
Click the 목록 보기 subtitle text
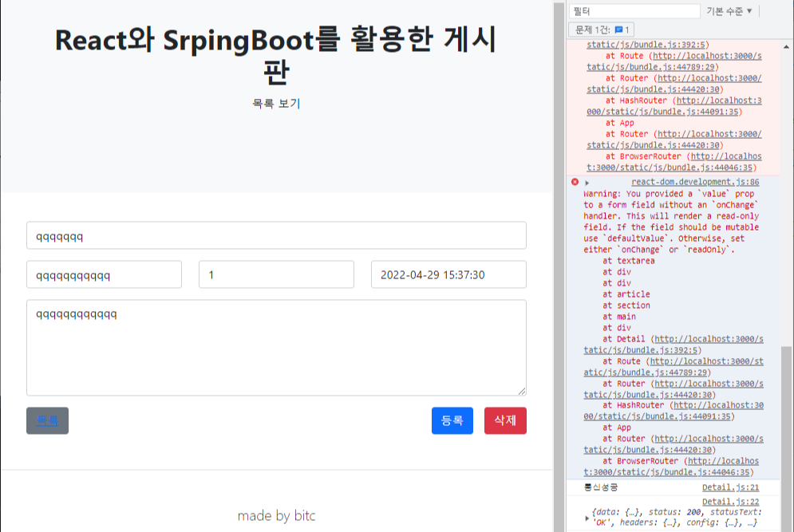tap(276, 103)
